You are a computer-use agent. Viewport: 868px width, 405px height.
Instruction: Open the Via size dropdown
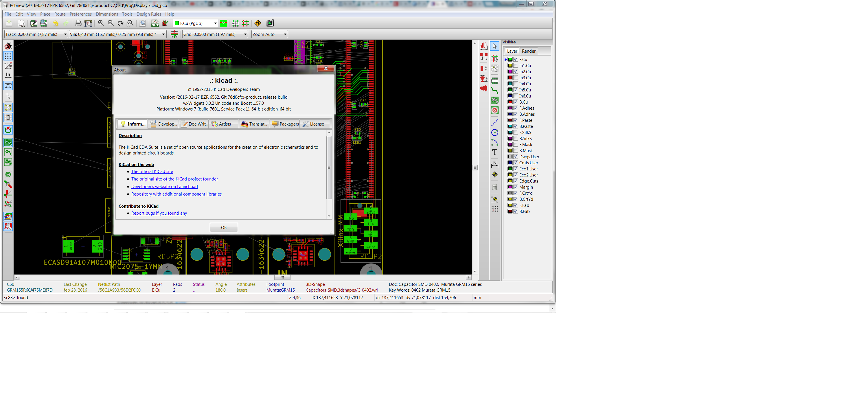tap(117, 34)
